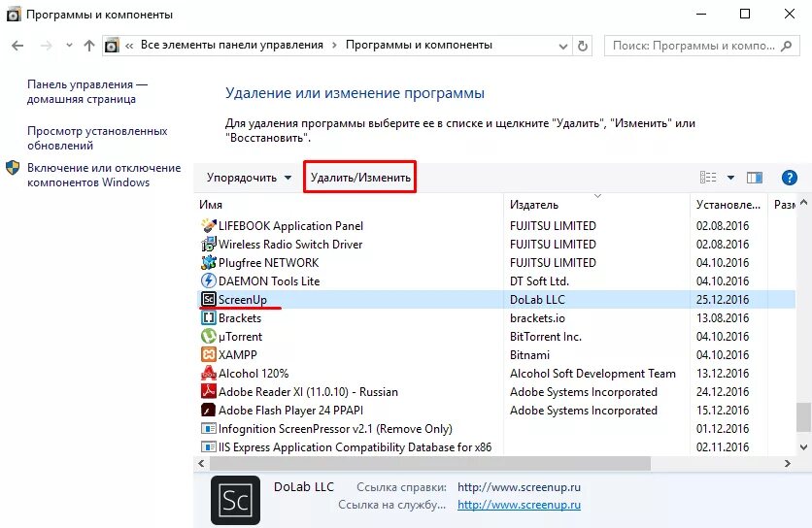
Task: Go up one level arrow
Action: 89,46
